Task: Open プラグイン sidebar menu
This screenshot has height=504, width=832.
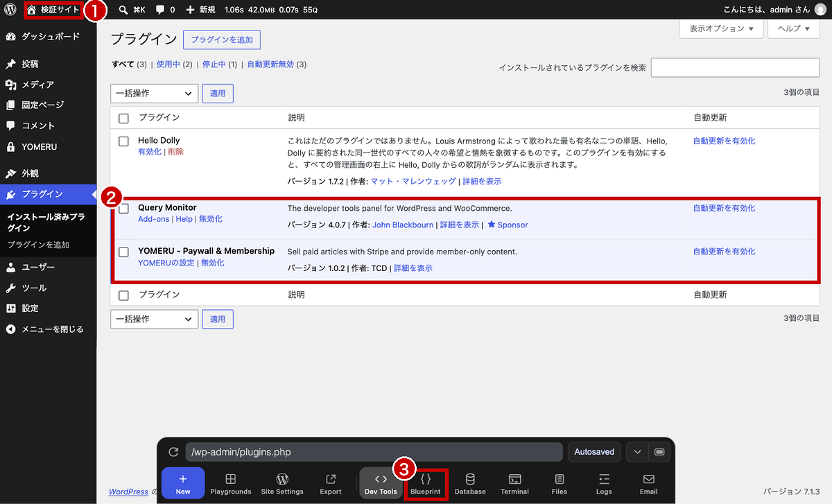Action: point(48,194)
